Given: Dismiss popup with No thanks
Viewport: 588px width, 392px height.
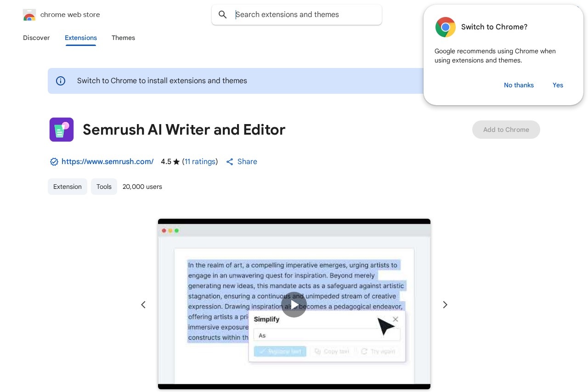Looking at the screenshot, I should pos(519,85).
